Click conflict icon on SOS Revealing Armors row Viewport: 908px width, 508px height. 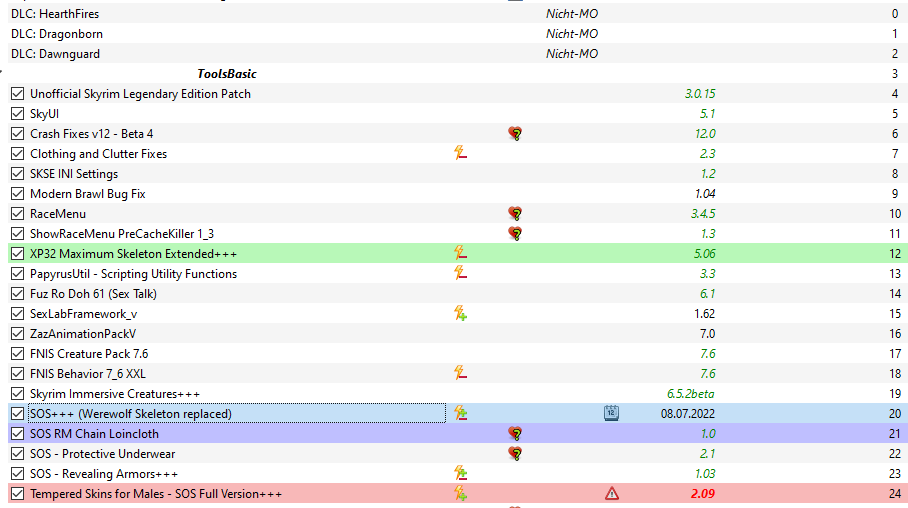tap(460, 473)
